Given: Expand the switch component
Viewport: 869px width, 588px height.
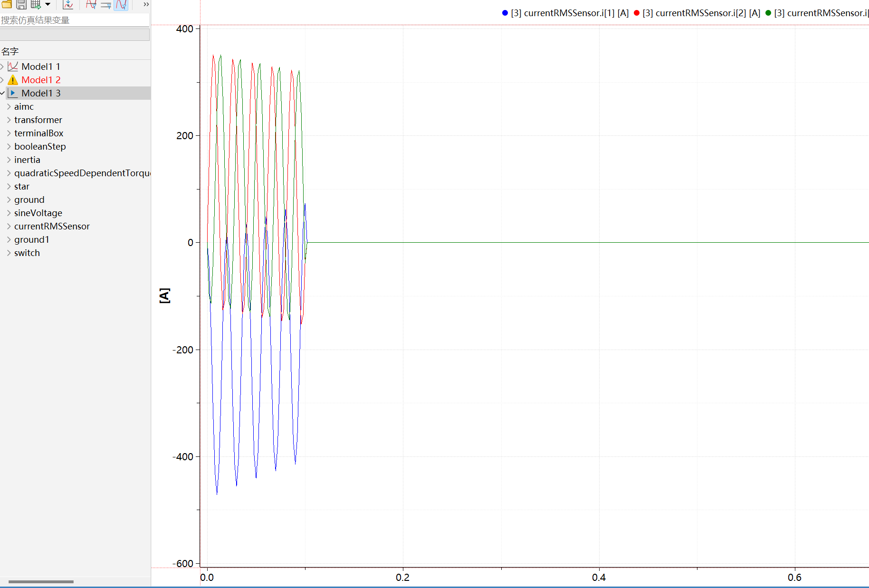Looking at the screenshot, I should [9, 253].
